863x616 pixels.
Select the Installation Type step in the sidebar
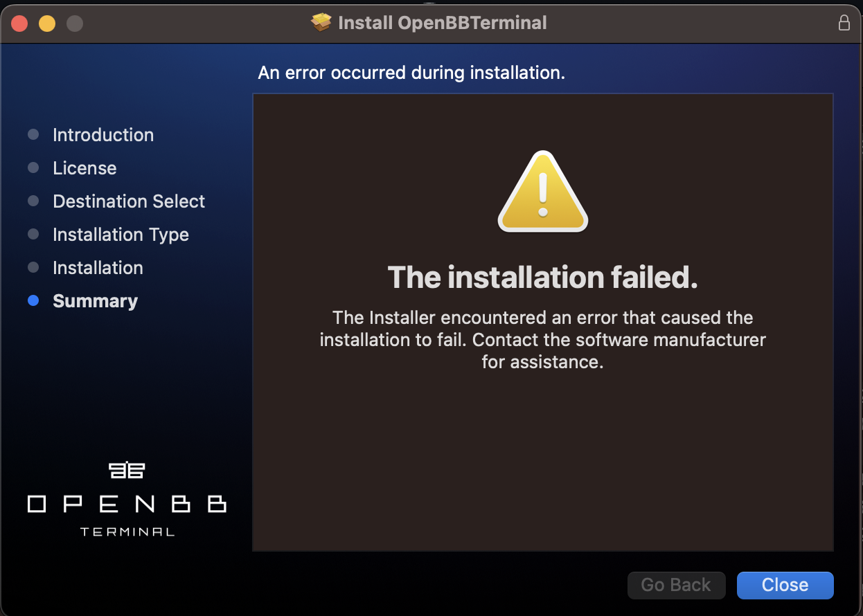coord(121,234)
